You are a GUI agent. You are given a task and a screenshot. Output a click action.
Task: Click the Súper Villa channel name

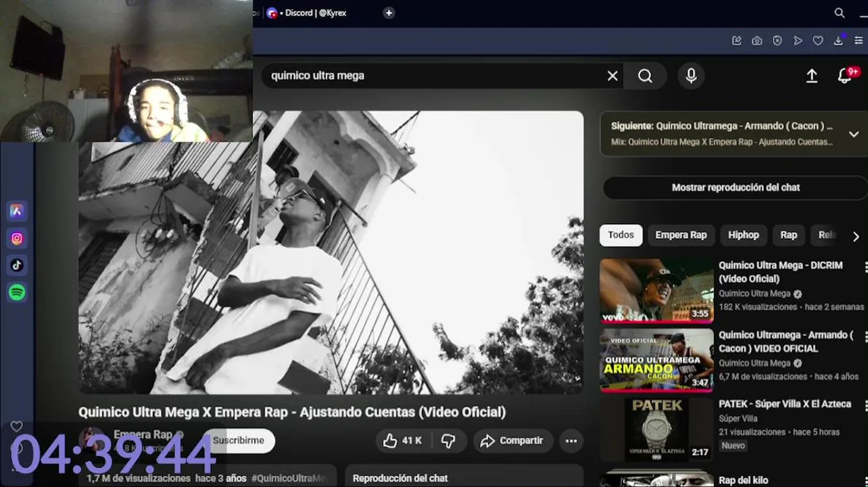(x=738, y=419)
